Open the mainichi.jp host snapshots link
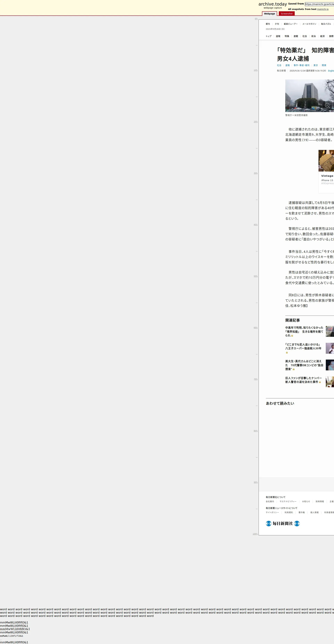Viewport: 334px width, 644px height. tap(323, 9)
